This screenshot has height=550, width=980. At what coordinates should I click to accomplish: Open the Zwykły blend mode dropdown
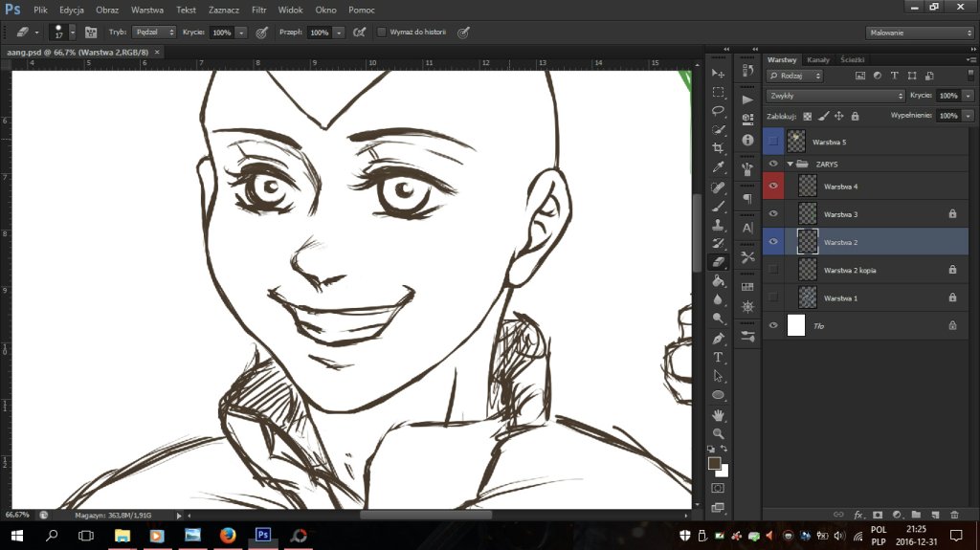point(835,96)
